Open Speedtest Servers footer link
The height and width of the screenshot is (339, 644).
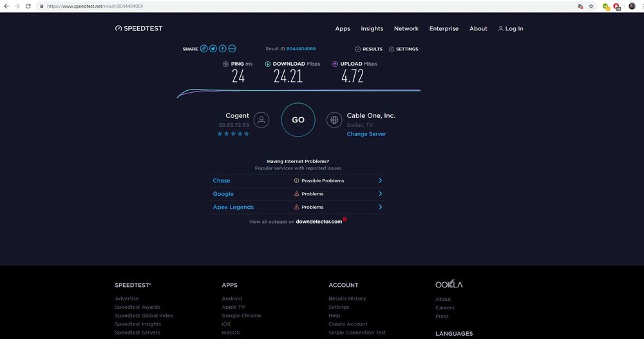pos(138,333)
